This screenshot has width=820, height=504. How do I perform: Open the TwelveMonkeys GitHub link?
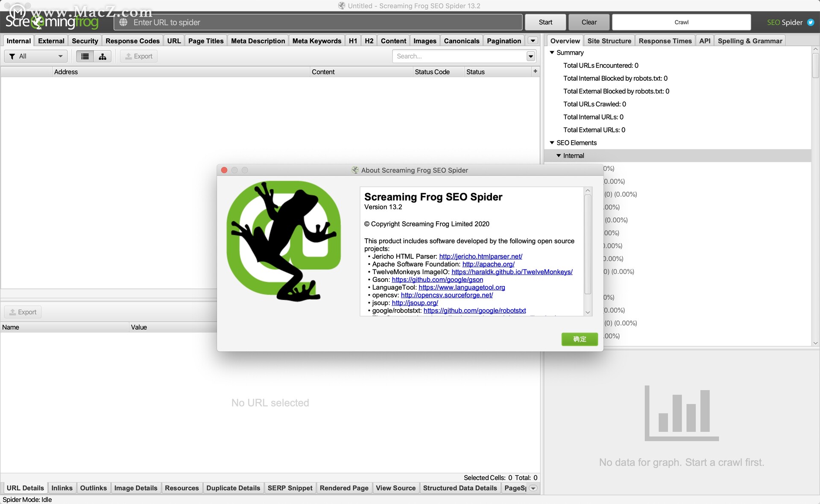click(512, 272)
